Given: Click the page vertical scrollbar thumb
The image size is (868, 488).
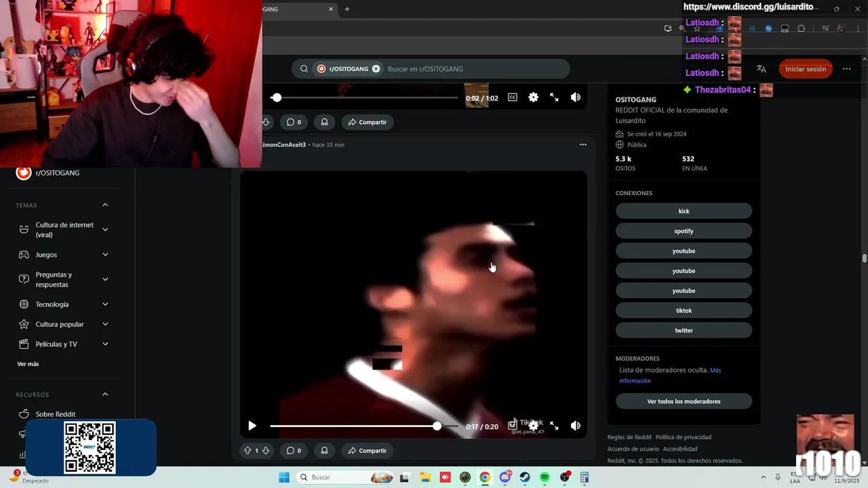Looking at the screenshot, I should click(x=865, y=258).
